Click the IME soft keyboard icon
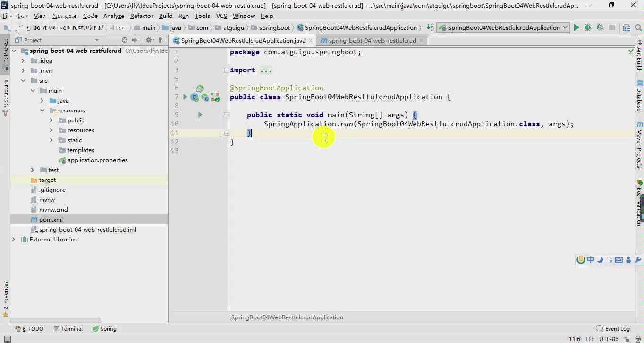 tap(619, 260)
